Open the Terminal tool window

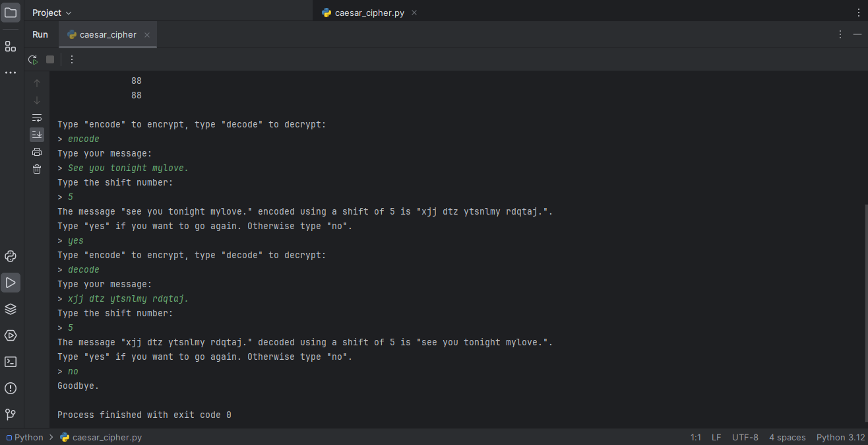[11, 362]
